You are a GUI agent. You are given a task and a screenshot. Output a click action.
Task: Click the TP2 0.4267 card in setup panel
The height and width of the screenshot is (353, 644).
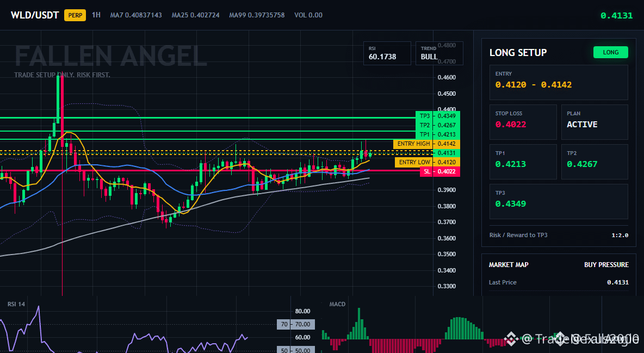595,162
